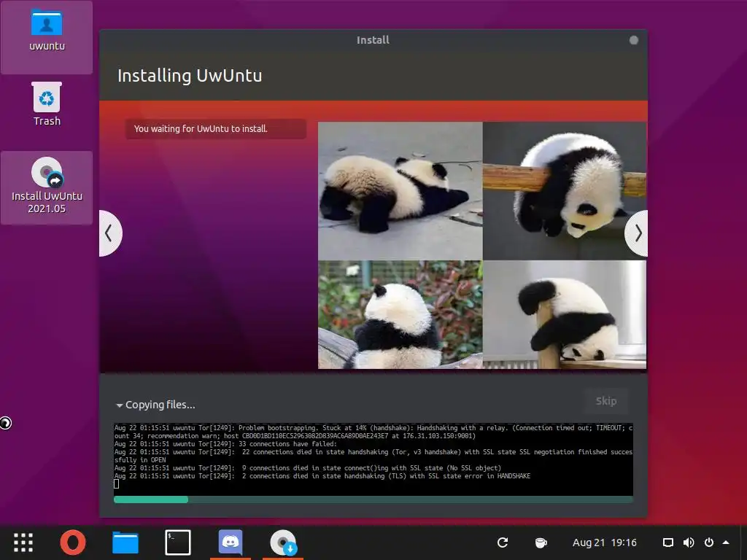Viewport: 747px width, 560px height.
Task: Click the log line '33 connections have failed:'
Action: click(x=225, y=444)
